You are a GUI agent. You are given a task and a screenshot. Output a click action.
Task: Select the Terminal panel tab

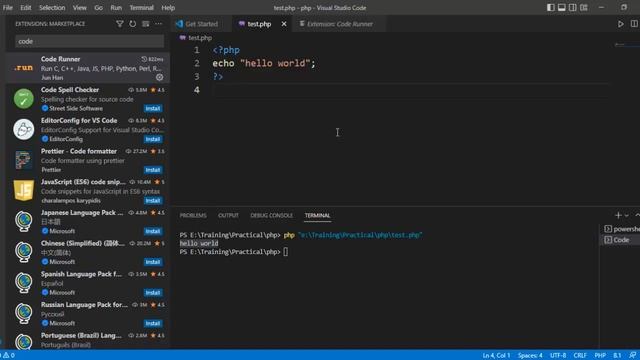click(317, 215)
